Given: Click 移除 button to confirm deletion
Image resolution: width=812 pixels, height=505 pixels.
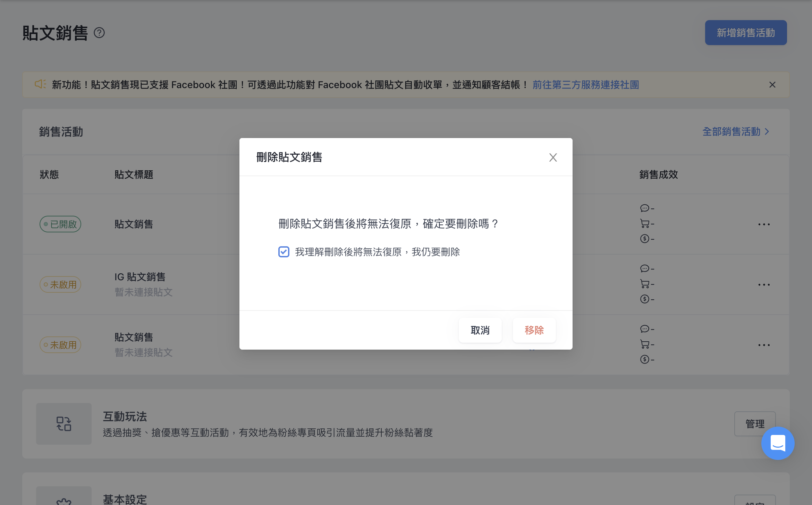Looking at the screenshot, I should (x=534, y=330).
